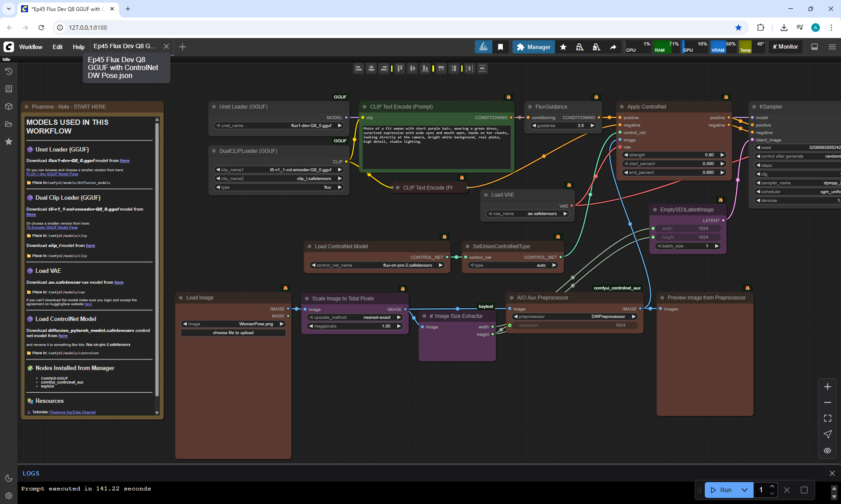
Task: Click the fit view icon
Action: coord(827,418)
